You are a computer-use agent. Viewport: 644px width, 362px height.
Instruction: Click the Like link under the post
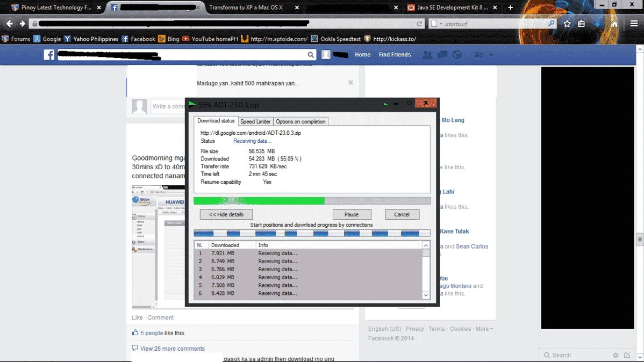pos(137,317)
